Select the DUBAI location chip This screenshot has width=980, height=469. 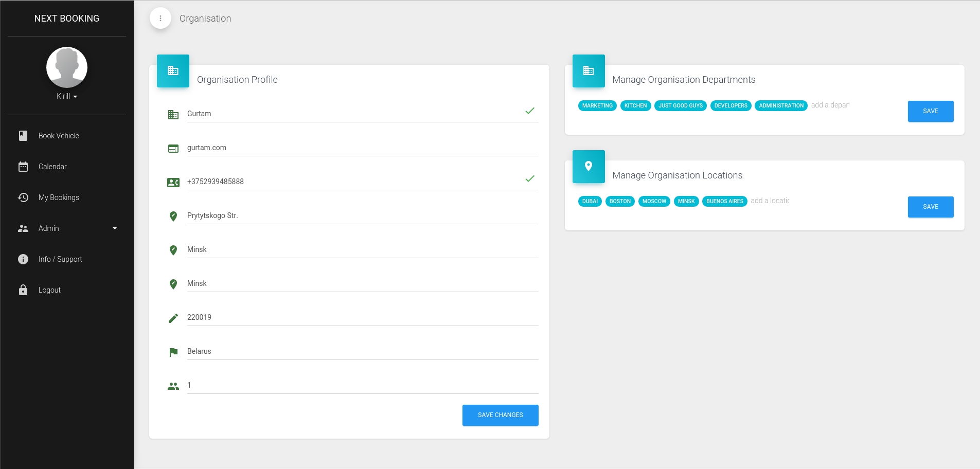(590, 201)
